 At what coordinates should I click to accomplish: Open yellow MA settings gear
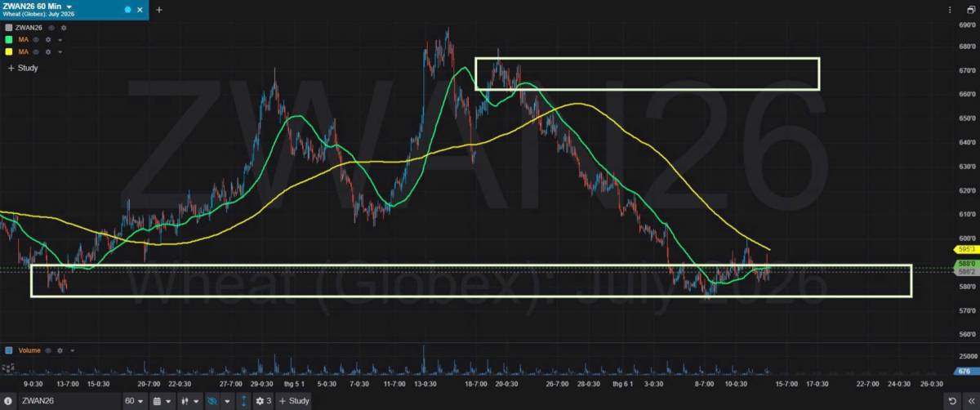[x=48, y=51]
